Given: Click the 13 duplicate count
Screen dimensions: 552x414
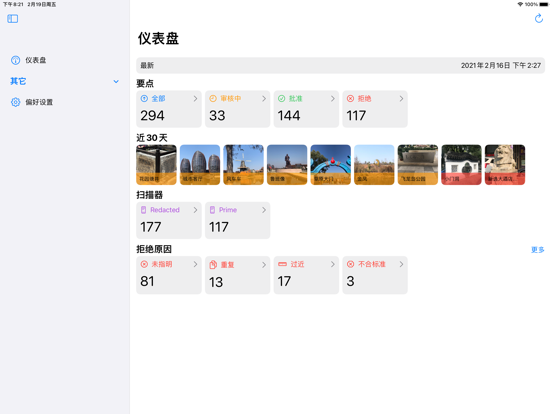Looking at the screenshot, I should point(216,282).
